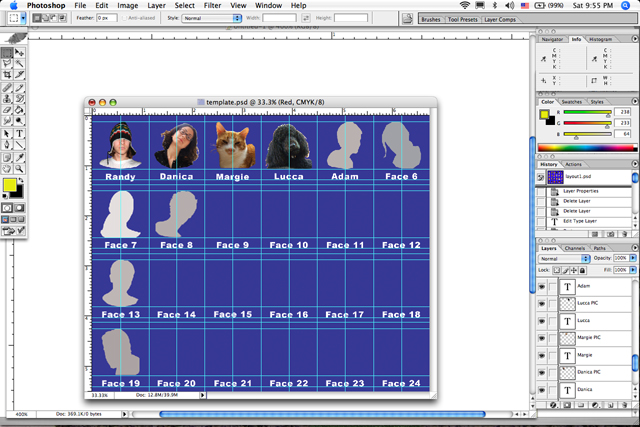The width and height of the screenshot is (640, 427).
Task: Select the Slice tool
Action: click(x=19, y=75)
